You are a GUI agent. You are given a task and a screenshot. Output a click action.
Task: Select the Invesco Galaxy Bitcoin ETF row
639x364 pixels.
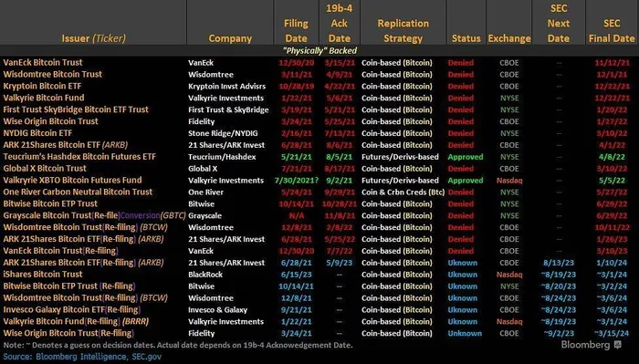(x=319, y=310)
